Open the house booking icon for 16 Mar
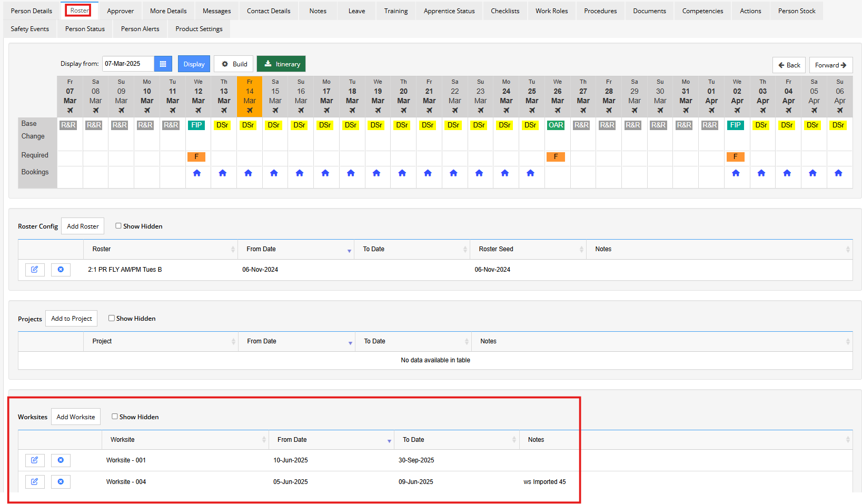This screenshot has height=504, width=862. (300, 173)
